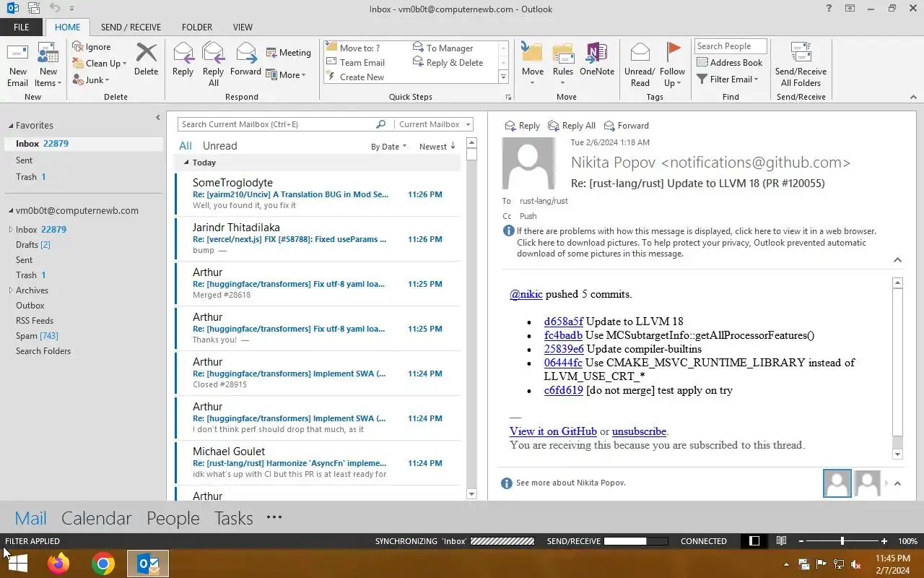Switch to Reading view in status bar
The image size is (924, 578).
pos(781,541)
